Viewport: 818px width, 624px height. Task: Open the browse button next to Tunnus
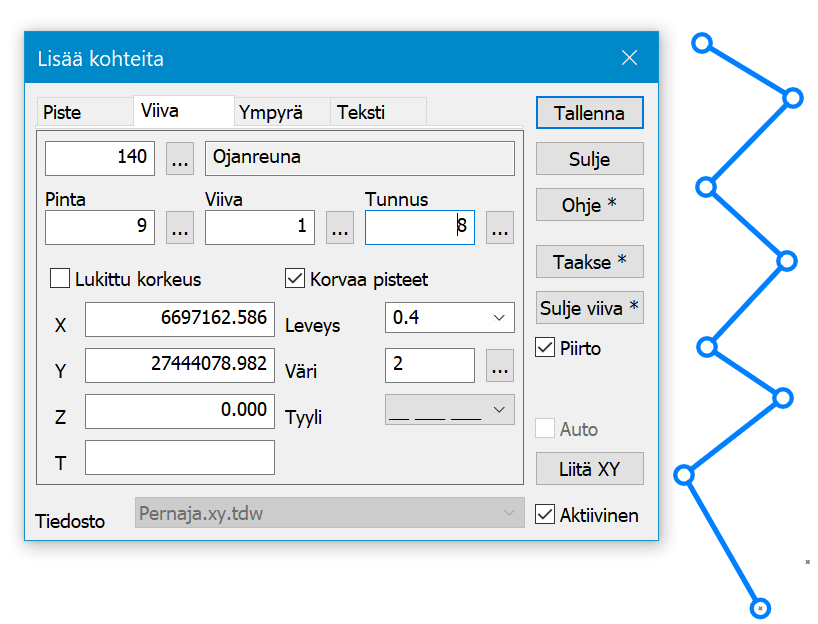pos(500,227)
